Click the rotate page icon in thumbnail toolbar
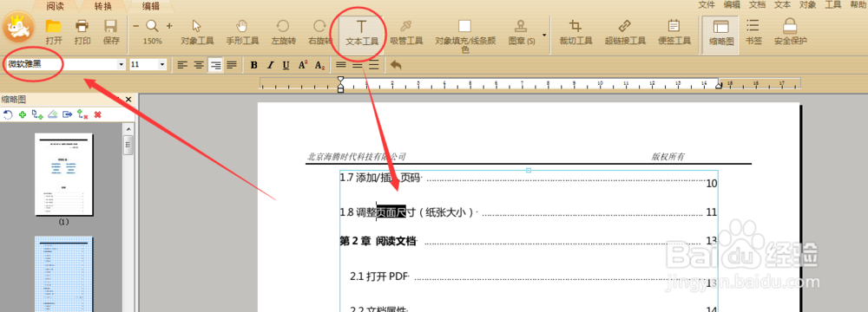868x312 pixels. click(x=8, y=114)
